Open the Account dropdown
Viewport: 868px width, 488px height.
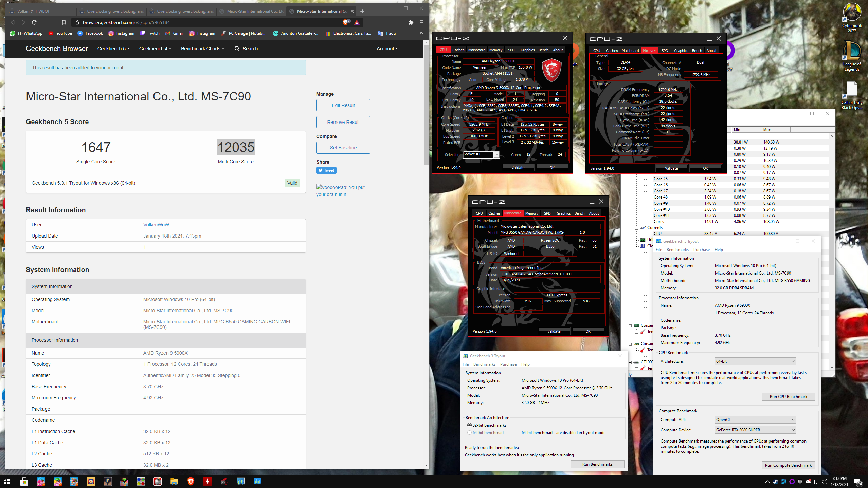click(387, 49)
